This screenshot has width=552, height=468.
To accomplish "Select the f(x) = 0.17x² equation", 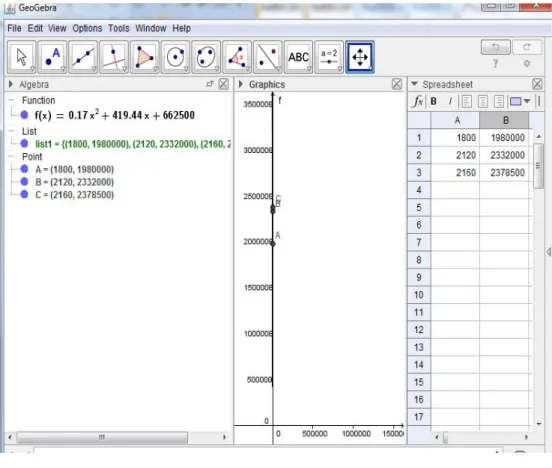I will tap(114, 115).
